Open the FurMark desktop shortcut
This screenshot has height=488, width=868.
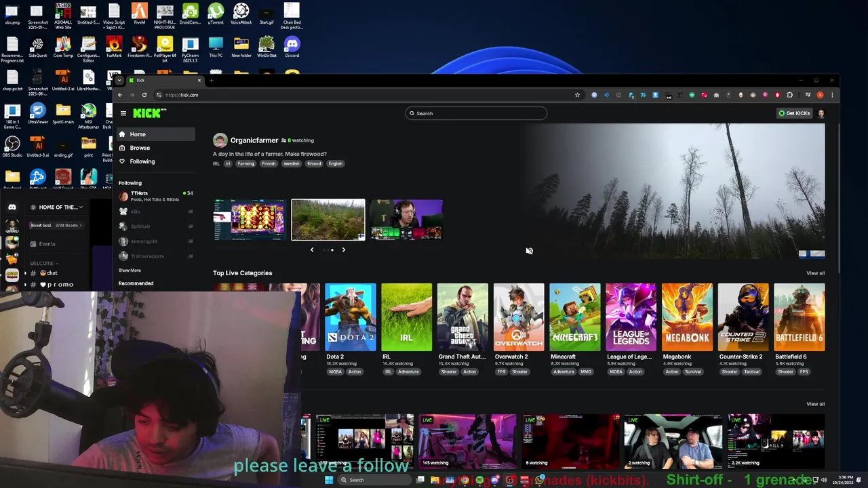[x=114, y=47]
